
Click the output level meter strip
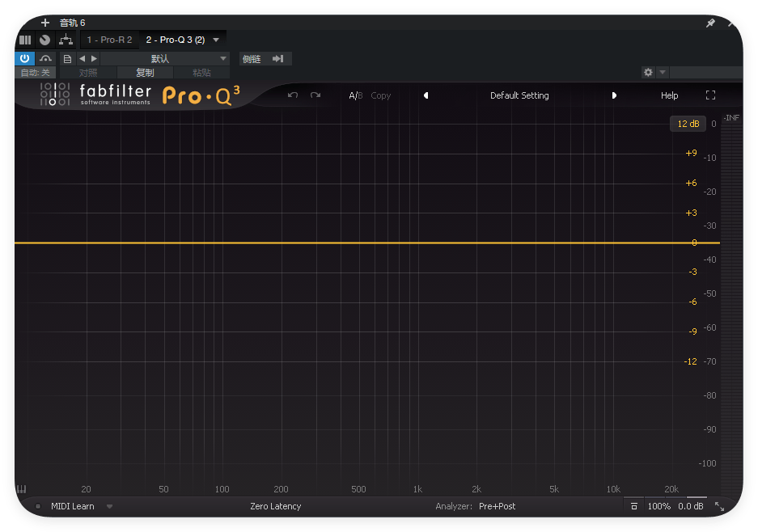[x=731, y=309]
